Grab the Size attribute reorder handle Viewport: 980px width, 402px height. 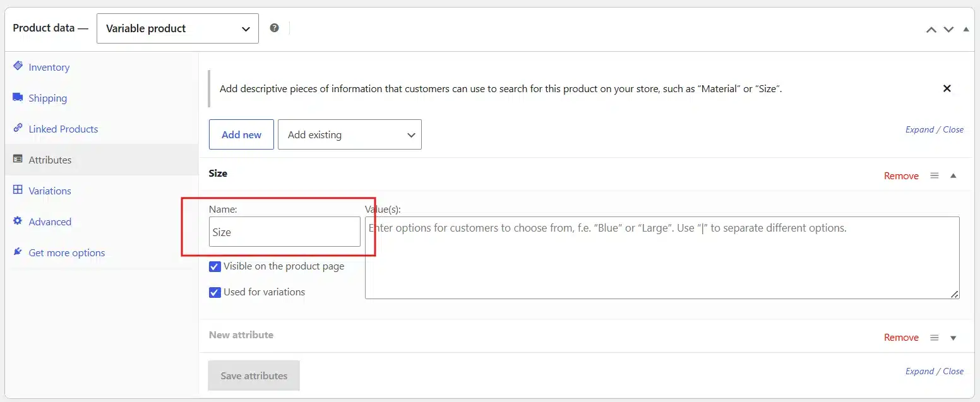click(x=935, y=175)
